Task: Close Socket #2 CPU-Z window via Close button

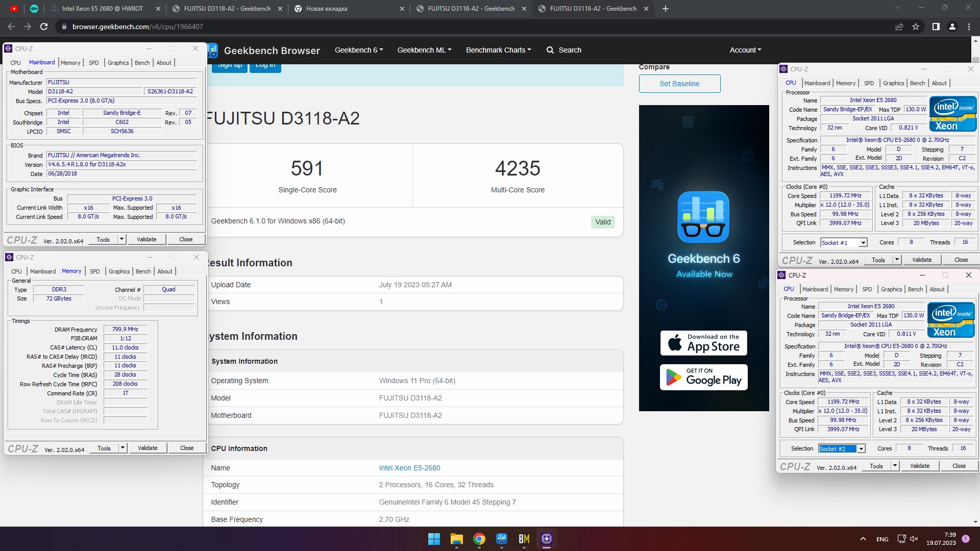Action: 959,466
